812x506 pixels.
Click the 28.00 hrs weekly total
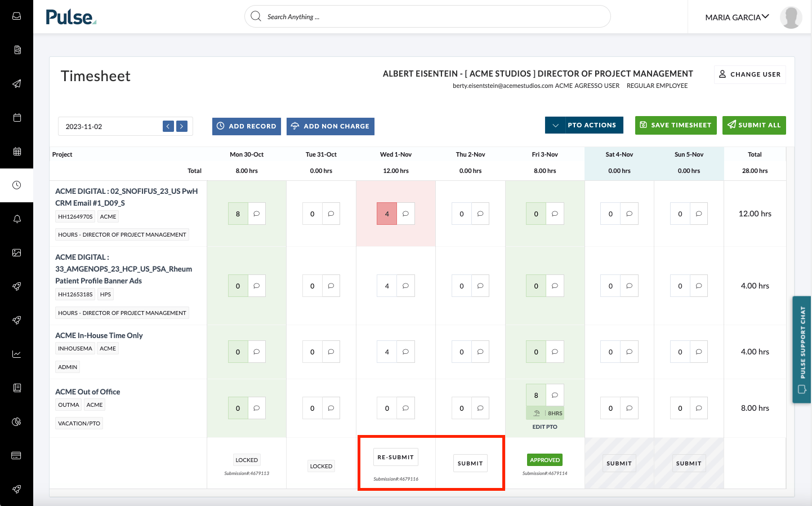coord(755,171)
